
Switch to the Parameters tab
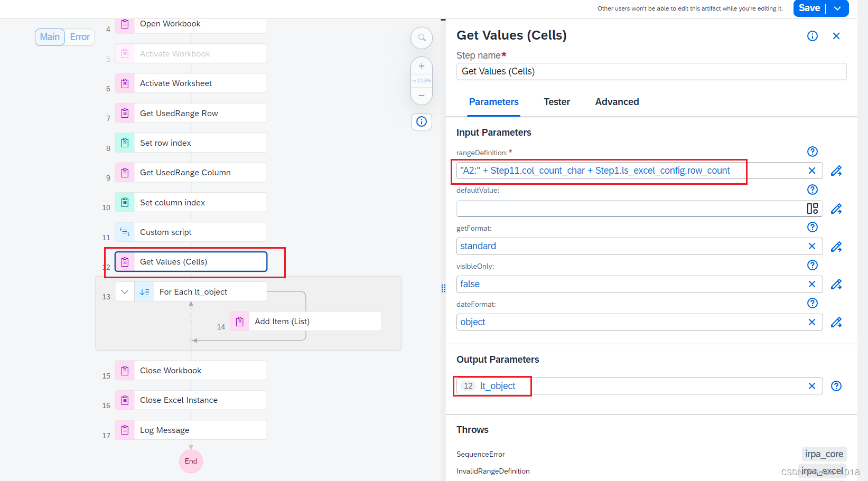(494, 102)
